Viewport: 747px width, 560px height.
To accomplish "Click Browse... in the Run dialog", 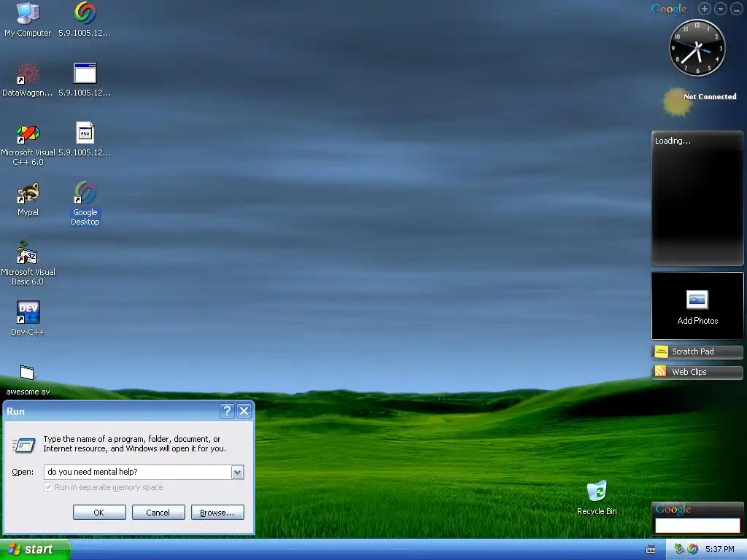I will (x=217, y=513).
